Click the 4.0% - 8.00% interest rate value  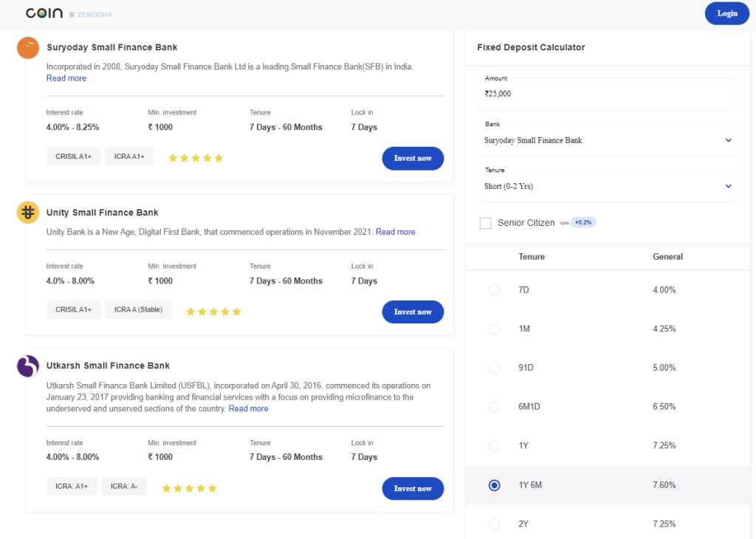pos(70,281)
